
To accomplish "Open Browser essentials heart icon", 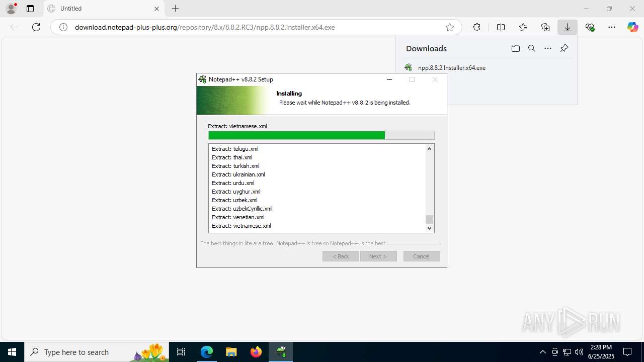I will point(590,27).
